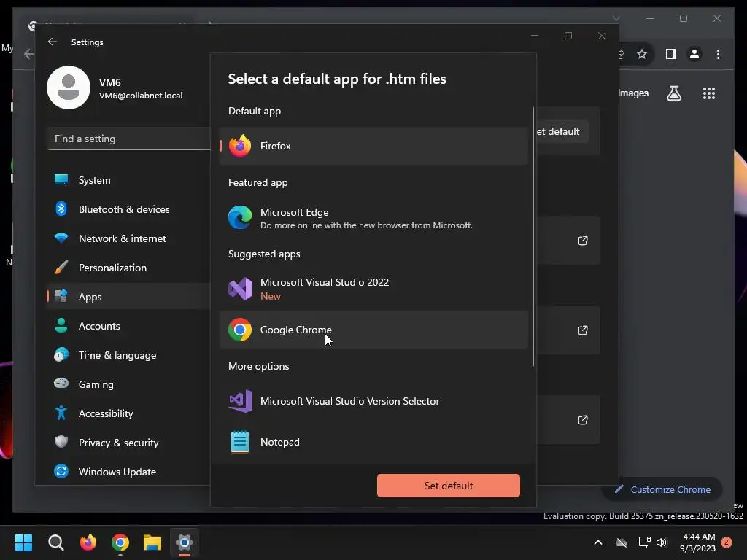The height and width of the screenshot is (560, 747).
Task: Open Accounts settings category
Action: point(128,326)
